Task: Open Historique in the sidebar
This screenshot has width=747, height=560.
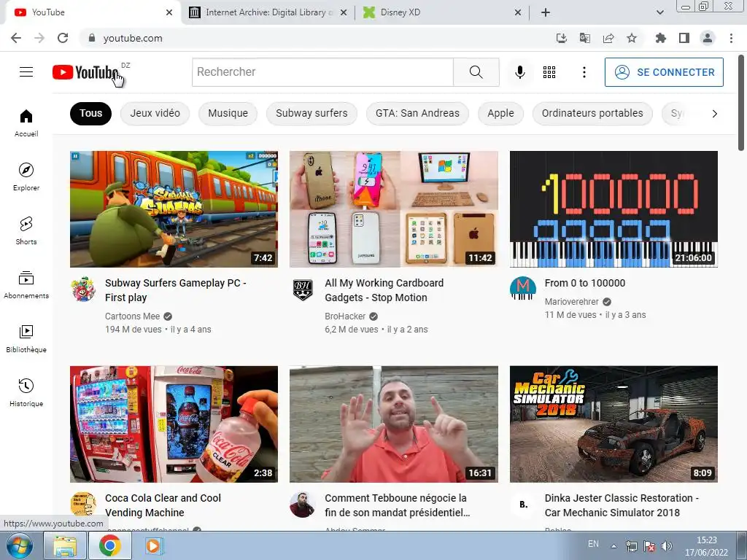Action: pos(26,392)
